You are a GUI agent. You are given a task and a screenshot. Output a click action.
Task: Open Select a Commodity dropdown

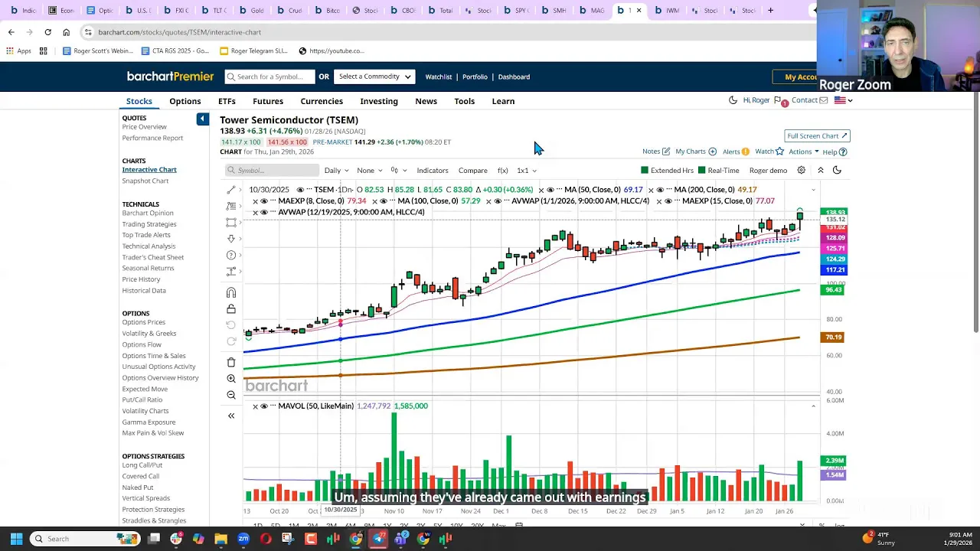(374, 77)
